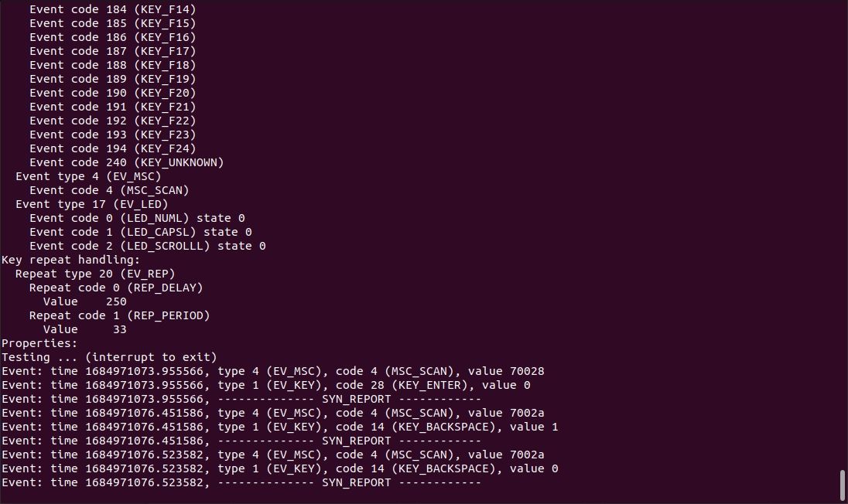This screenshot has height=504, width=848.
Task: Click the LED_SCROLLL state line
Action: [x=147, y=246]
